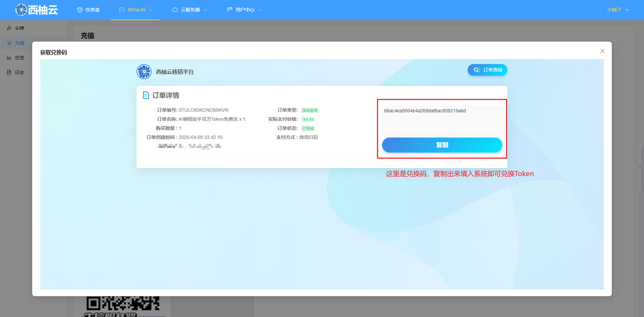Image resolution: width=644 pixels, height=317 pixels.
Task: Click the key icon next to 令牌
Action: (9, 28)
